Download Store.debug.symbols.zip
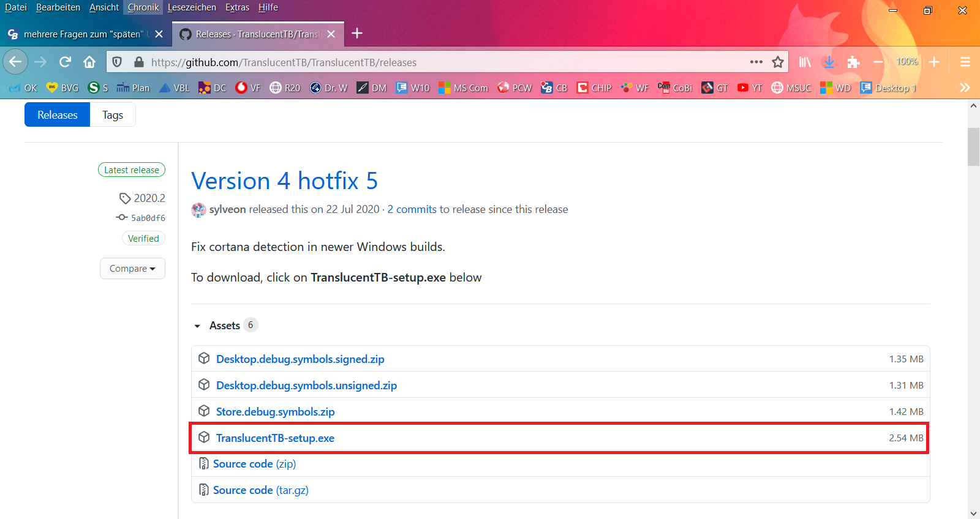Image resolution: width=980 pixels, height=519 pixels. [x=275, y=412]
